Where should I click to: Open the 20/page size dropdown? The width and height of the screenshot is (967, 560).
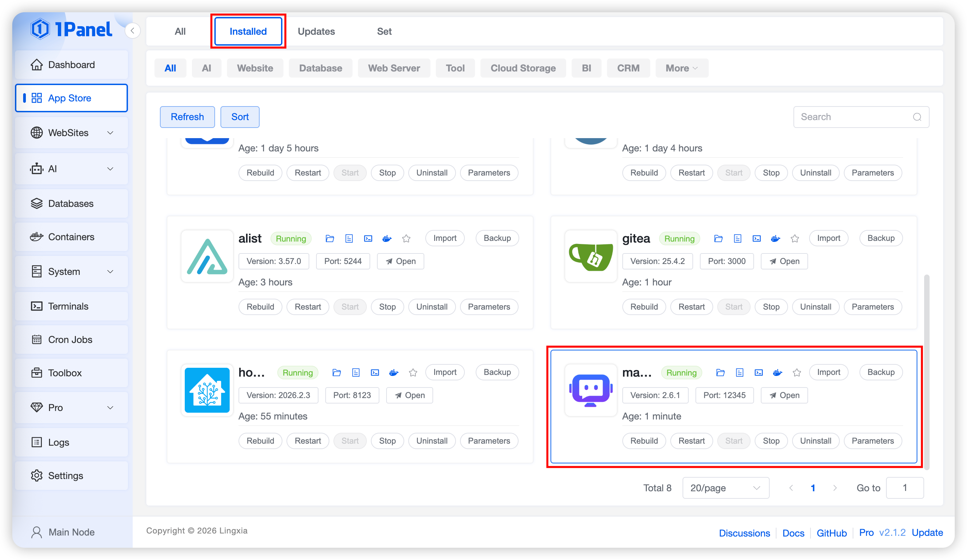pos(725,488)
